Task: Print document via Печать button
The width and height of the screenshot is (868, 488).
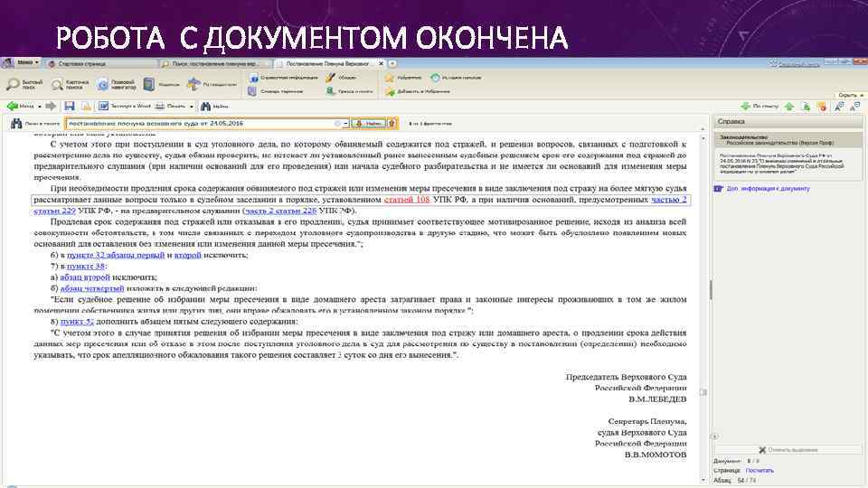Action: click(171, 106)
